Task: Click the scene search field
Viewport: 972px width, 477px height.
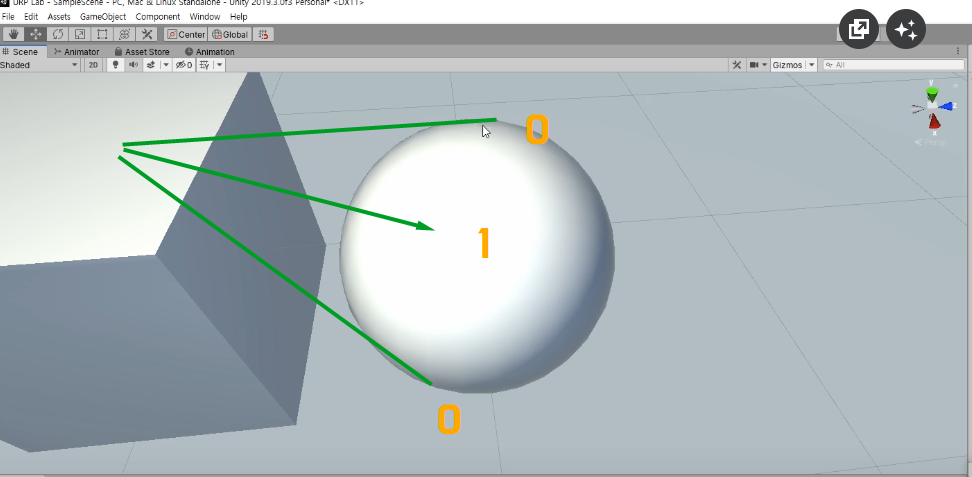Action: coord(893,65)
